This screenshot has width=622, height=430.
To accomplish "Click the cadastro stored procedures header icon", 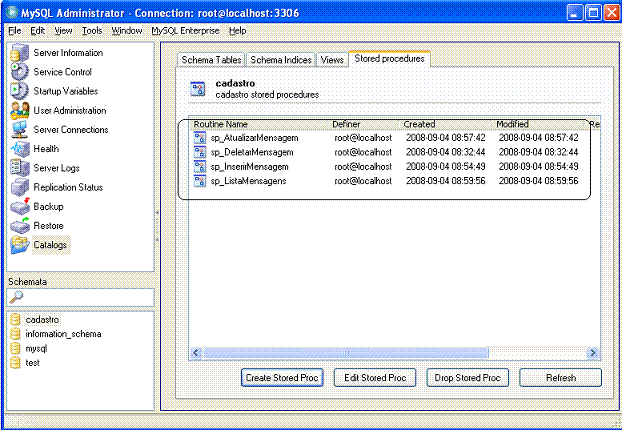I will pos(198,89).
